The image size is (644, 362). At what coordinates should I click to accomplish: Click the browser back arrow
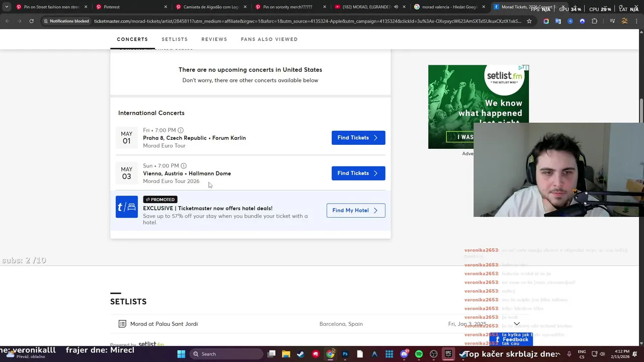click(x=7, y=21)
